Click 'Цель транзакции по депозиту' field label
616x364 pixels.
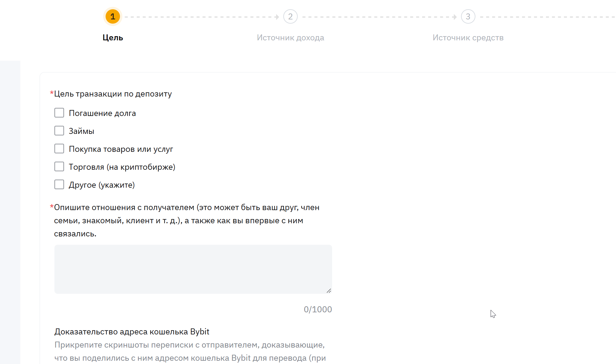tap(113, 94)
